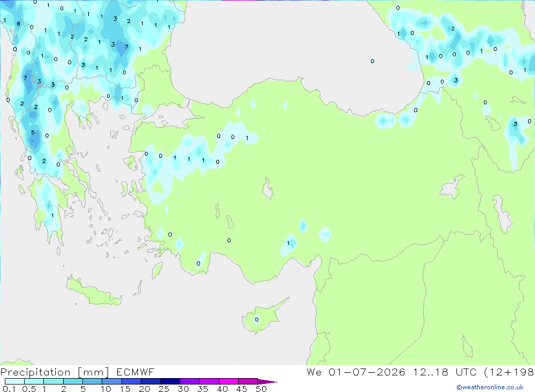This screenshot has width=535, height=392.
Task: Click the '10' legend scale label
Action: point(106,389)
